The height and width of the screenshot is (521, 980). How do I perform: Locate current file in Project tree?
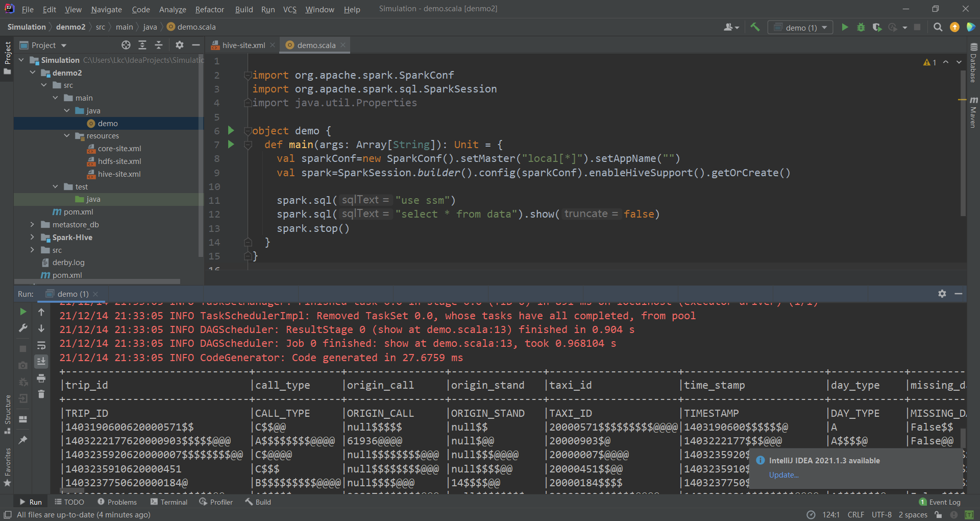click(x=126, y=45)
